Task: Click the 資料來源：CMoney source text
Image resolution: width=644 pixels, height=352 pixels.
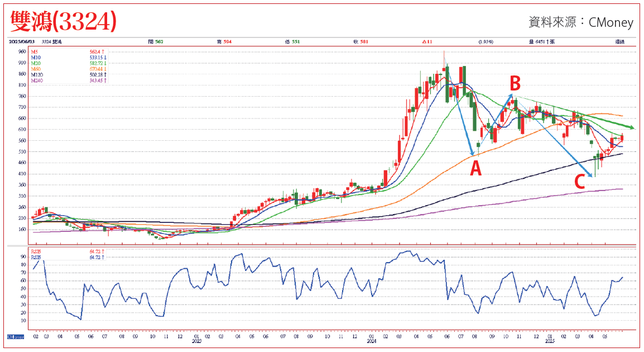Action: pyautogui.click(x=580, y=22)
